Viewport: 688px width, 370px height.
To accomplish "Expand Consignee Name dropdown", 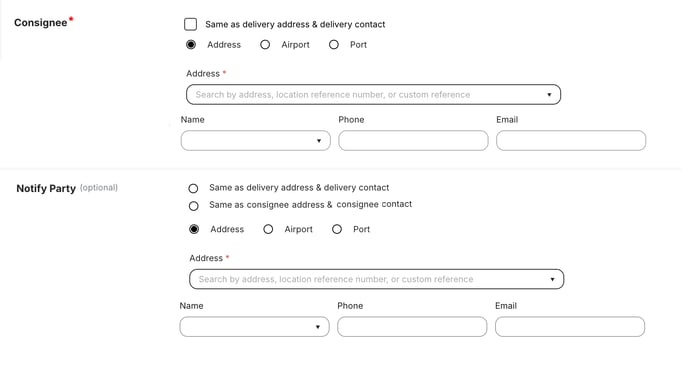I will click(x=255, y=141).
